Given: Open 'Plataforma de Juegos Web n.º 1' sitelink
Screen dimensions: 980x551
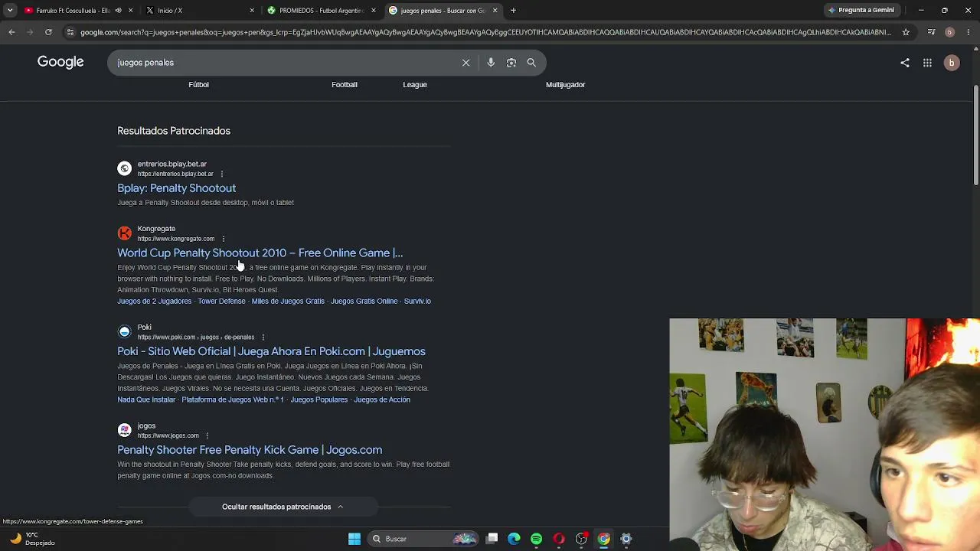Looking at the screenshot, I should 233,400.
